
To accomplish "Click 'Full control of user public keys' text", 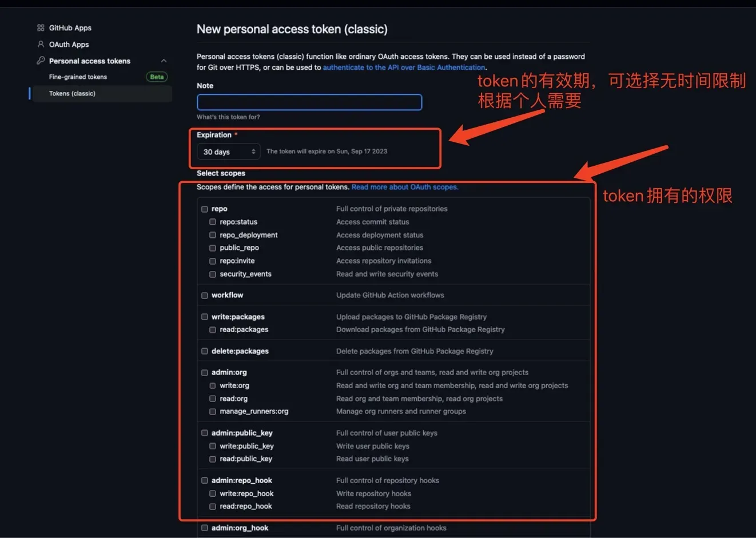I will pos(387,433).
